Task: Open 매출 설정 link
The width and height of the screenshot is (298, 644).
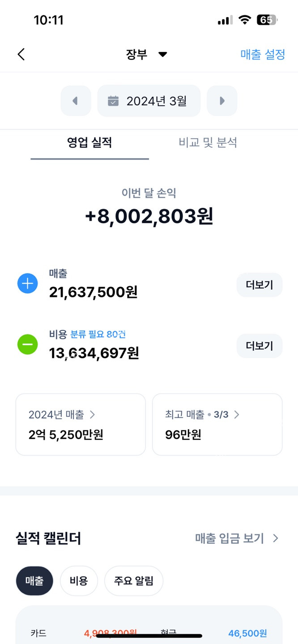Action: point(263,55)
